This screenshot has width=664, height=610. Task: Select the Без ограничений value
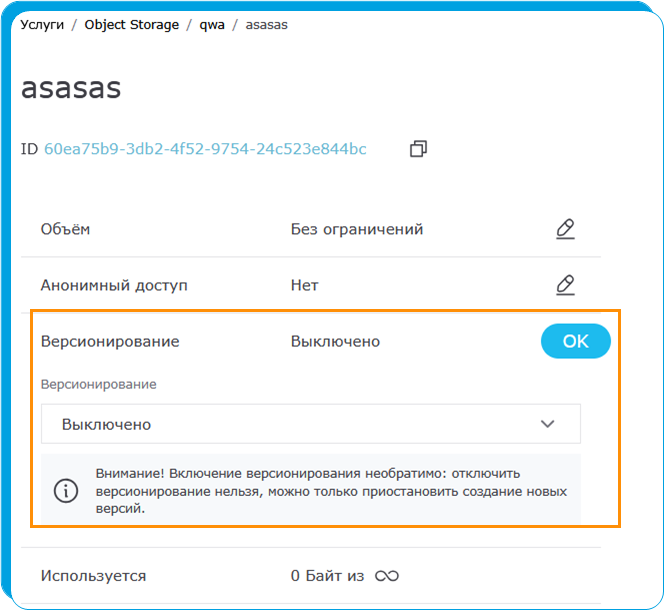[357, 229]
